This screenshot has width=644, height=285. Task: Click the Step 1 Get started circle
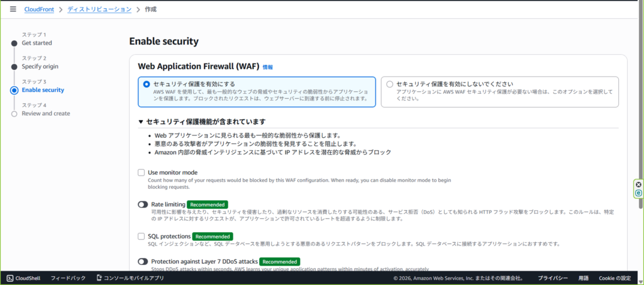[14, 43]
